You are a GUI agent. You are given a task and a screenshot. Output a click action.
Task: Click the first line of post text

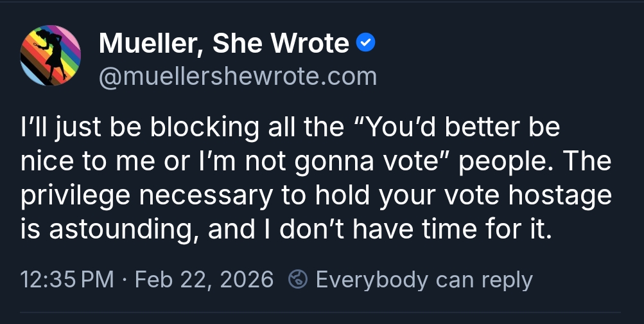coord(290,127)
